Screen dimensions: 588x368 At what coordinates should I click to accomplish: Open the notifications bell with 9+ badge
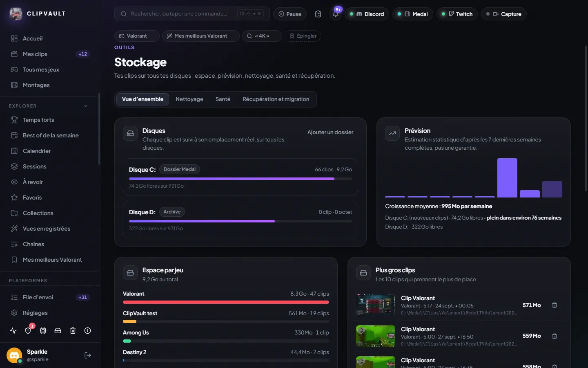pyautogui.click(x=336, y=14)
